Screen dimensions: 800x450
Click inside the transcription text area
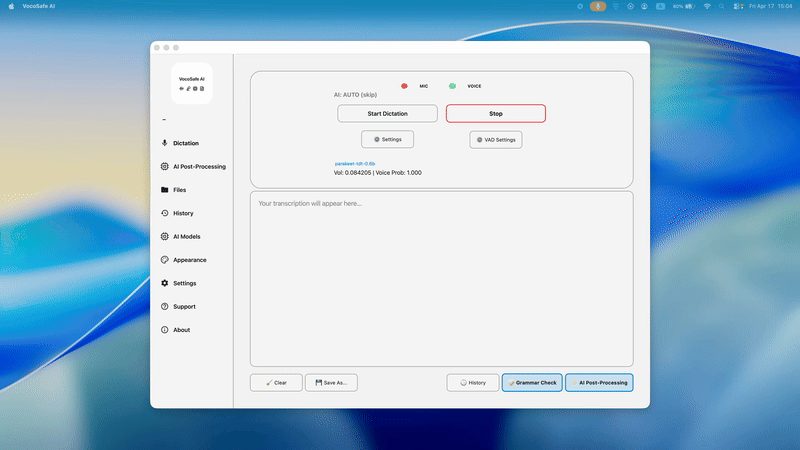442,279
